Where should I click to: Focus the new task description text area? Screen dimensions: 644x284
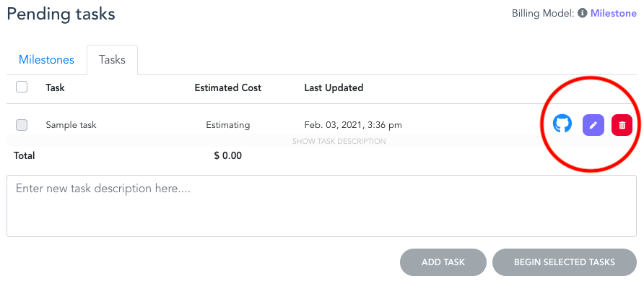(321, 206)
